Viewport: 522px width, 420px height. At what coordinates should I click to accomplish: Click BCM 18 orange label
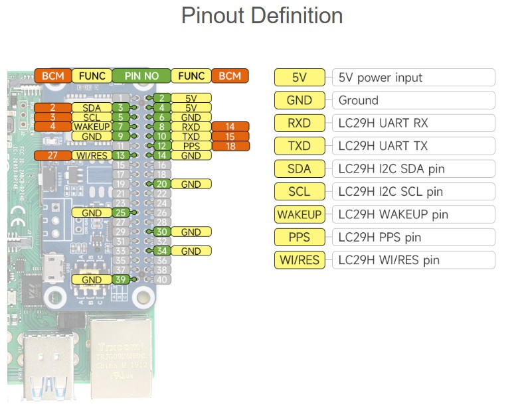tap(230, 146)
